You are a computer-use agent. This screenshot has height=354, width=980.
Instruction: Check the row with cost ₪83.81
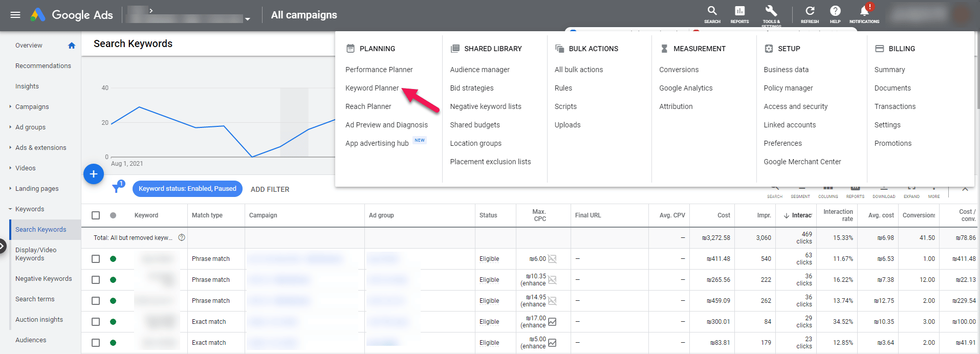(x=96, y=343)
